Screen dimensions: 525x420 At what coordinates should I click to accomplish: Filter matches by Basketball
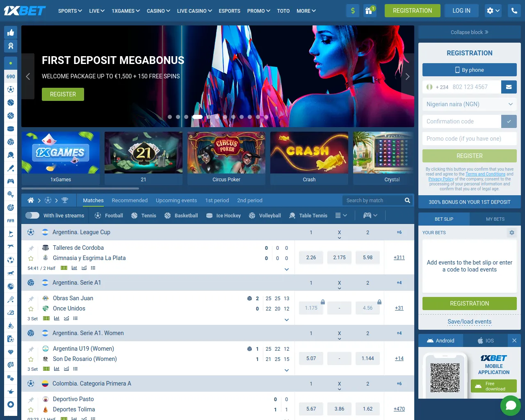pos(181,215)
